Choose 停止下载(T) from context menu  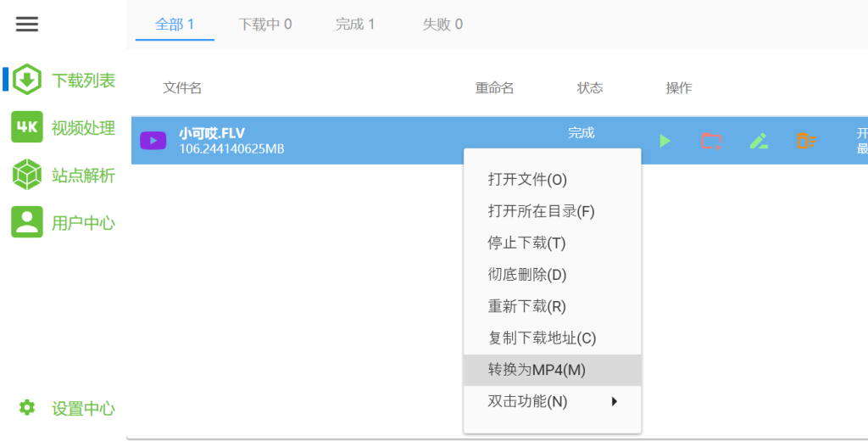pyautogui.click(x=553, y=243)
